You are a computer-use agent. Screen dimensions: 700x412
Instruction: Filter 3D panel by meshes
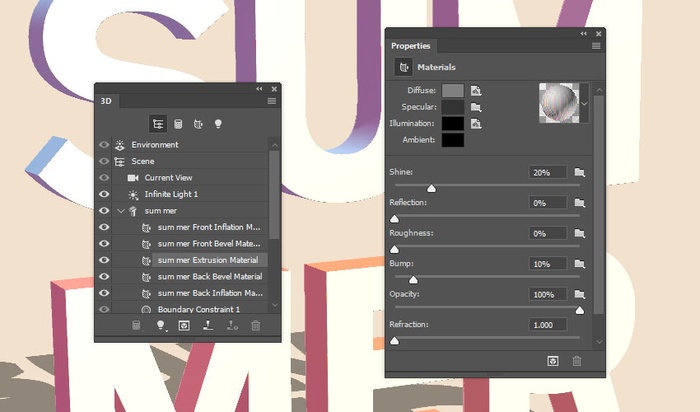[x=178, y=124]
